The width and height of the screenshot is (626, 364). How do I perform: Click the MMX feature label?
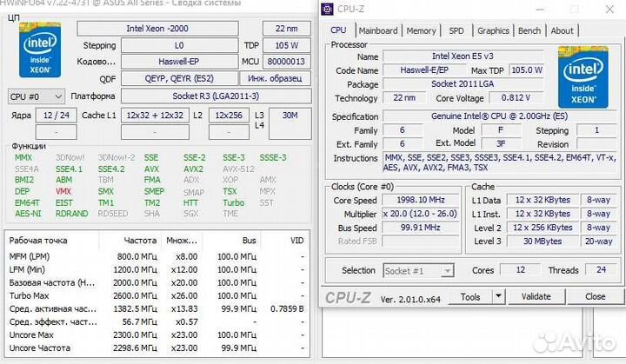pos(23,157)
